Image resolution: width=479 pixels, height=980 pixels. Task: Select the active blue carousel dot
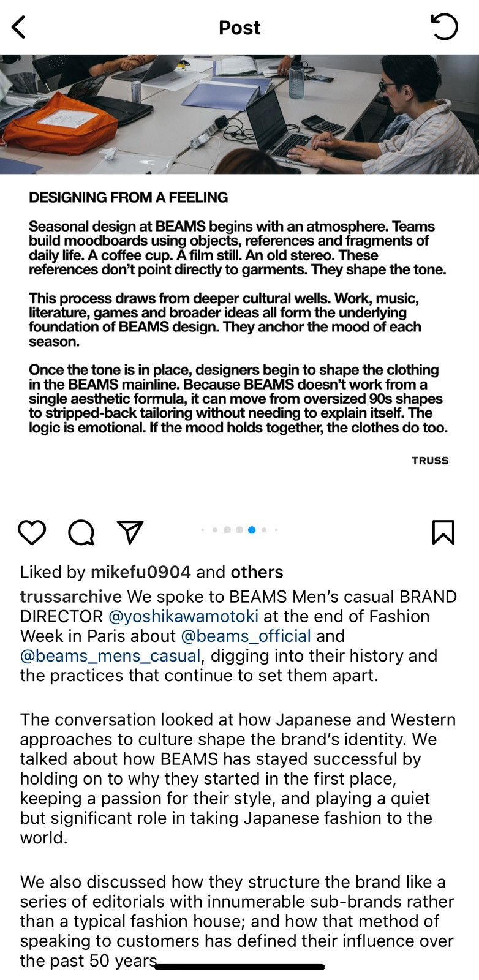(x=252, y=530)
